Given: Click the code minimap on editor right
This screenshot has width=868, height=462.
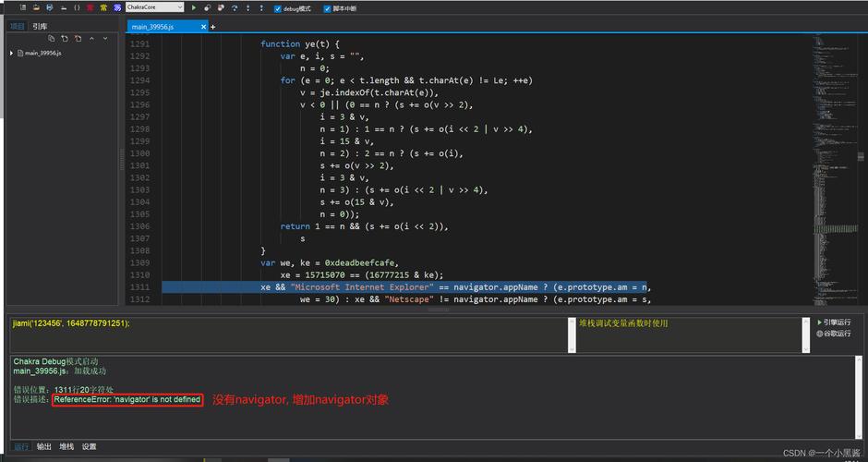Looking at the screenshot, I should [x=834, y=169].
